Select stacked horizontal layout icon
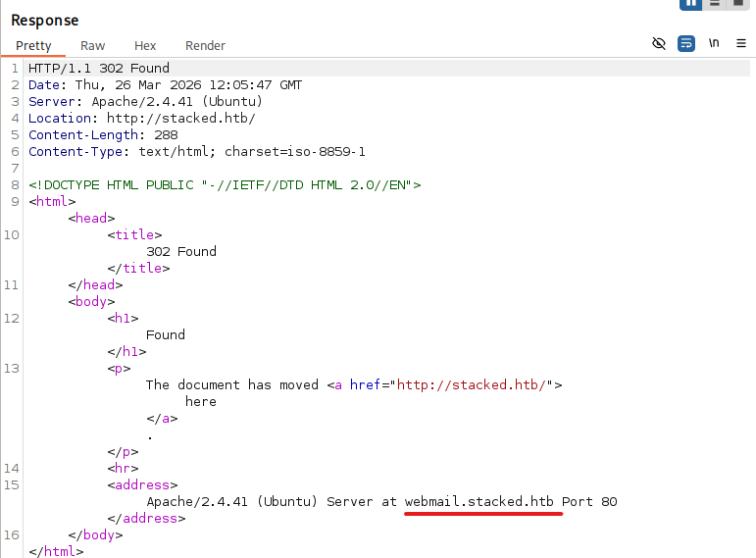The image size is (756, 558). (x=715, y=4)
